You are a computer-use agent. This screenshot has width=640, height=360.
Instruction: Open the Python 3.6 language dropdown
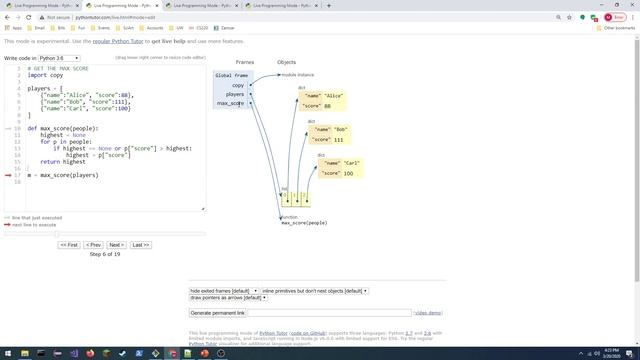point(59,58)
